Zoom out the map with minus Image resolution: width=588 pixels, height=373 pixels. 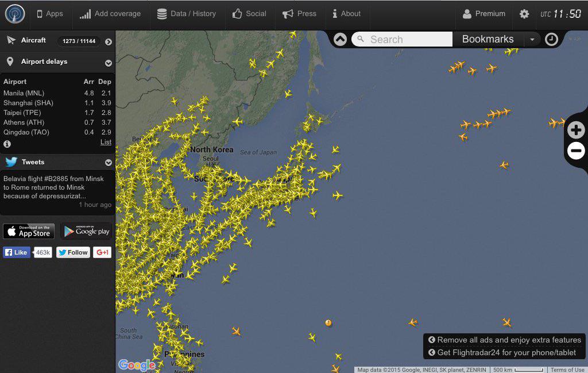(575, 151)
